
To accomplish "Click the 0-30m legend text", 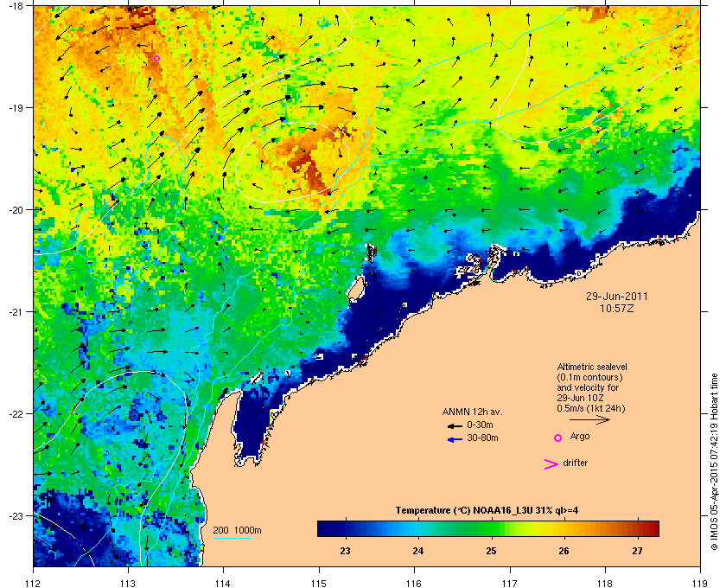I will pyautogui.click(x=480, y=425).
